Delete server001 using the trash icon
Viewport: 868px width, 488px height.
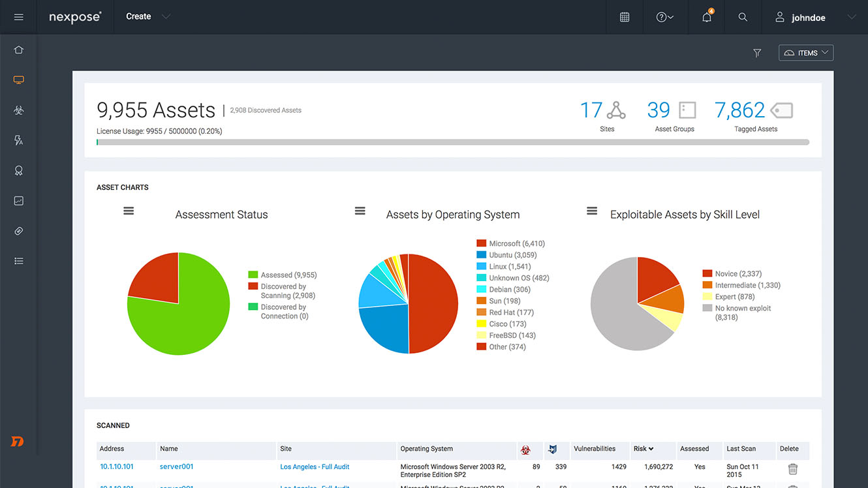[792, 469]
